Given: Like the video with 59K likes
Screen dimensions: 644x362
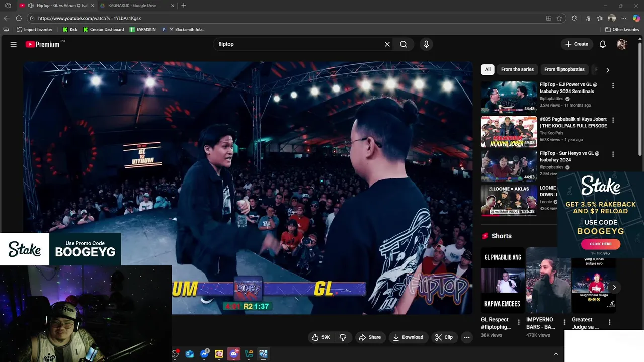Looking at the screenshot, I should (x=320, y=337).
